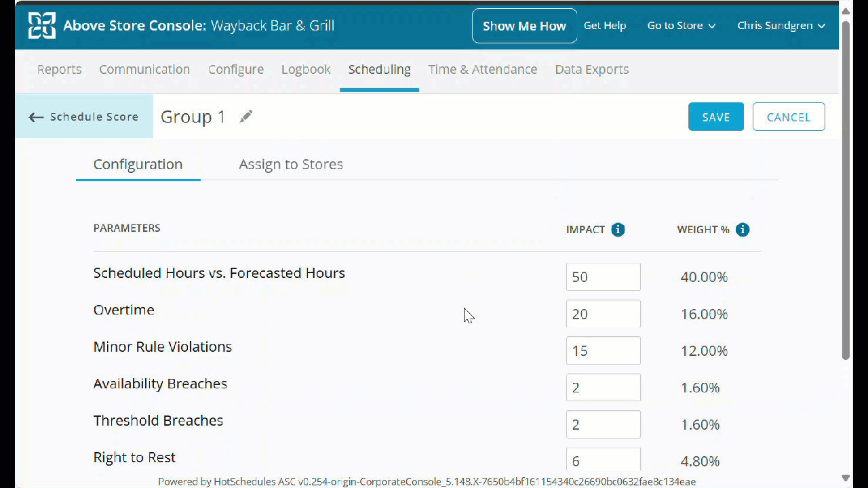Click the Weight % info icon
Image resolution: width=868 pixels, height=488 pixels.
point(743,230)
